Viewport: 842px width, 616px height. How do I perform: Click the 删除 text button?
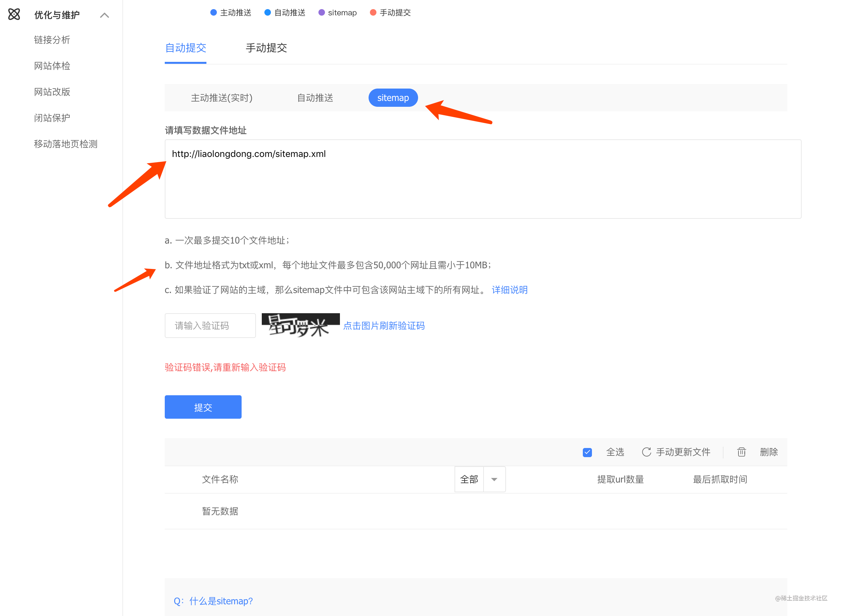point(769,452)
